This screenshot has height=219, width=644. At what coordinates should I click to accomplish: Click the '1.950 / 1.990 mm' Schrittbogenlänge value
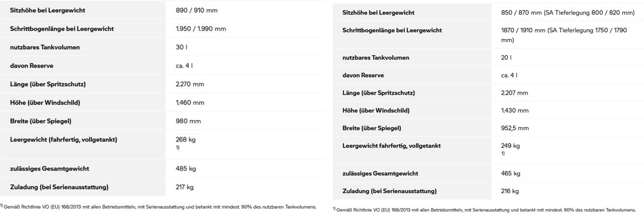point(201,29)
